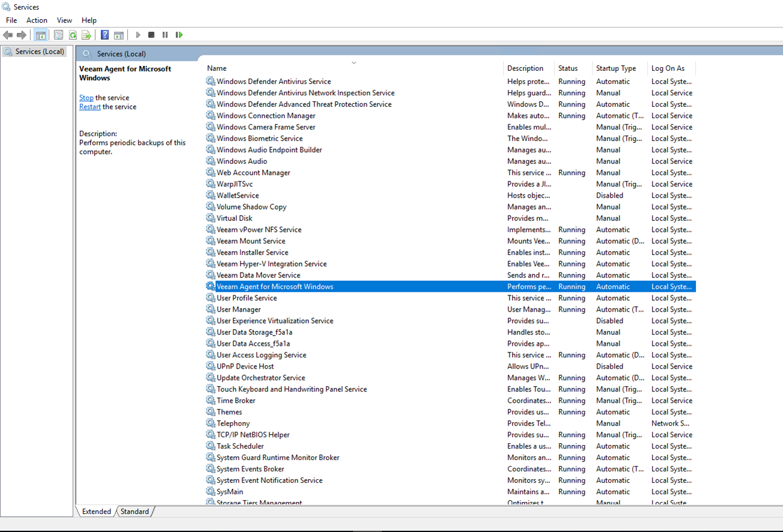
Task: Click the Restart Service toolbar icon
Action: 179,35
